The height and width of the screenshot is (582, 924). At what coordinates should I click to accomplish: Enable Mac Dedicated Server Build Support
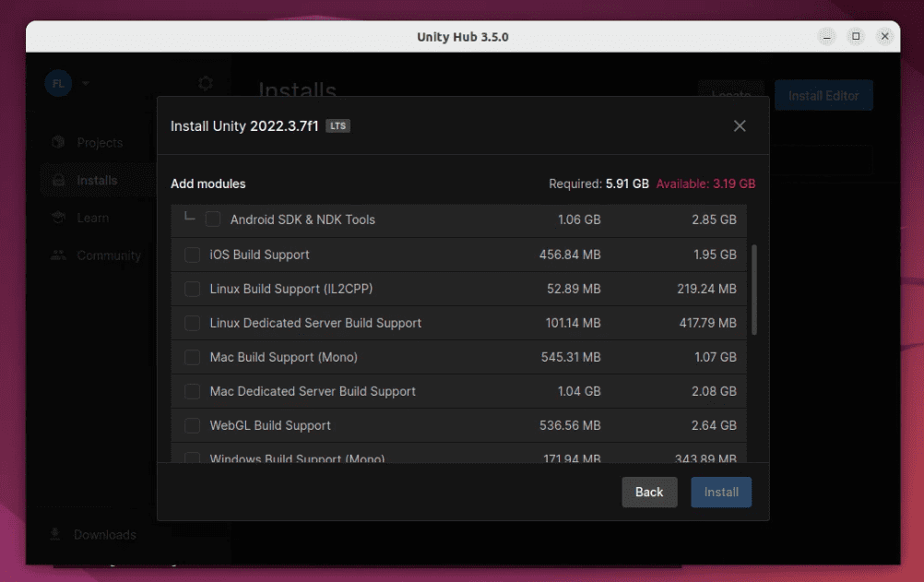click(x=192, y=392)
